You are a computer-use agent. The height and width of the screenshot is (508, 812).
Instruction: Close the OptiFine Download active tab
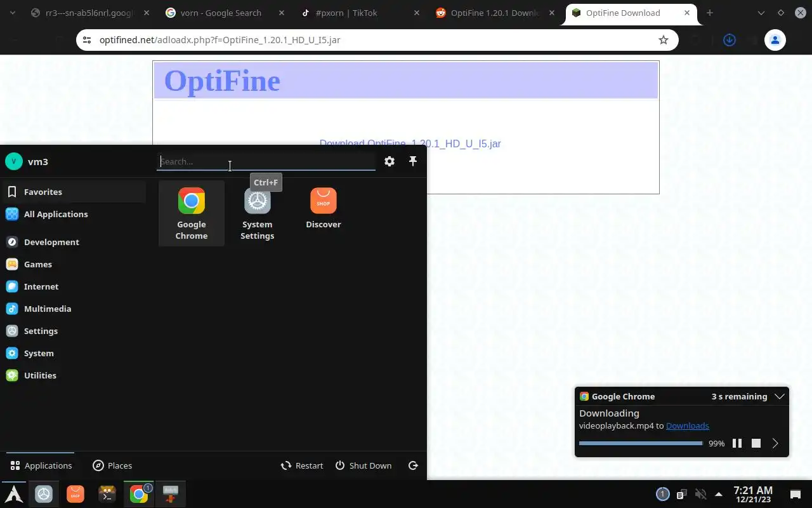click(x=687, y=13)
